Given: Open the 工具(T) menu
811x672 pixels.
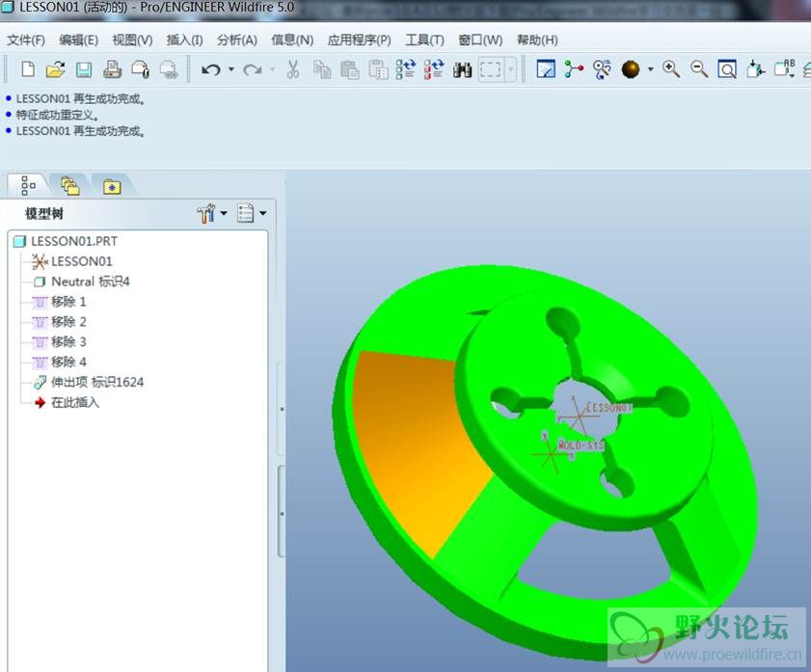Looking at the screenshot, I should 424,40.
